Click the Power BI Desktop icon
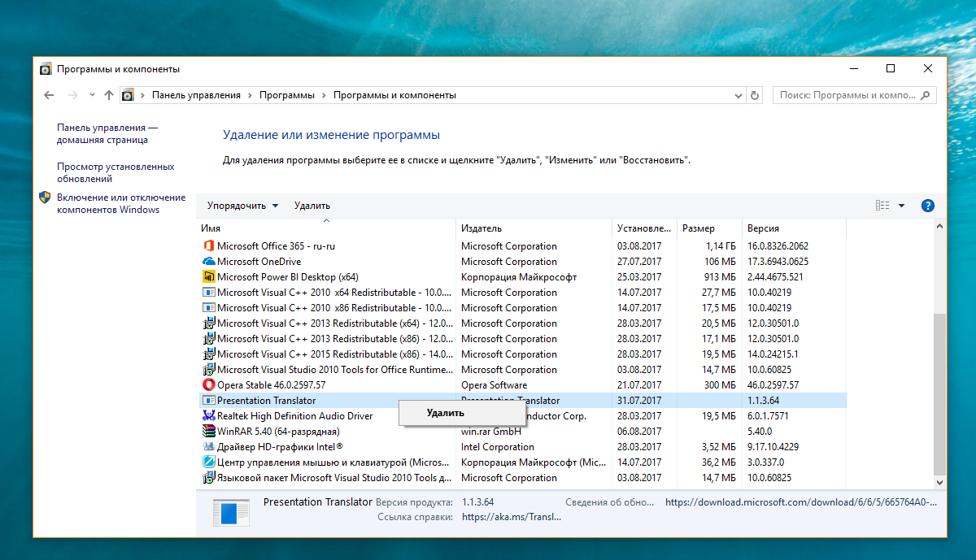The height and width of the screenshot is (560, 976). [x=208, y=277]
